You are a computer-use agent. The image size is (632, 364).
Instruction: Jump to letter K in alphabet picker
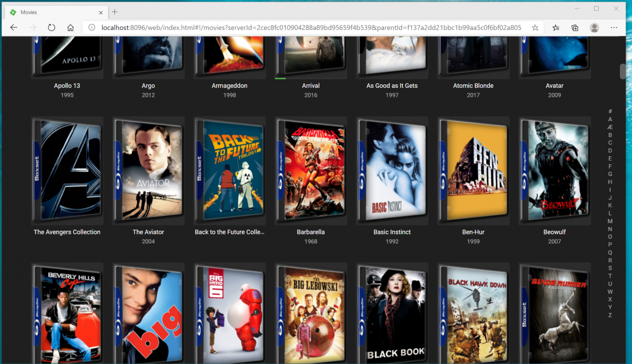pyautogui.click(x=610, y=205)
